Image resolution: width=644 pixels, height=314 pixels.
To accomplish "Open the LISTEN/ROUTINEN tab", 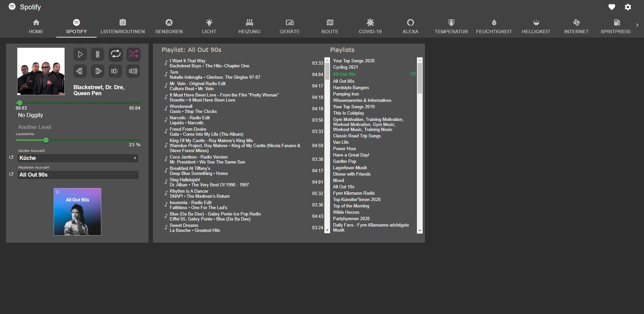I will [123, 27].
